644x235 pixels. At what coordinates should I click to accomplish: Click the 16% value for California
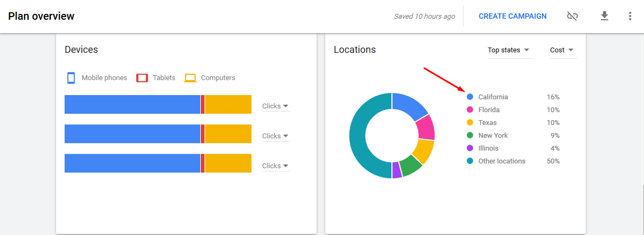pyautogui.click(x=553, y=97)
